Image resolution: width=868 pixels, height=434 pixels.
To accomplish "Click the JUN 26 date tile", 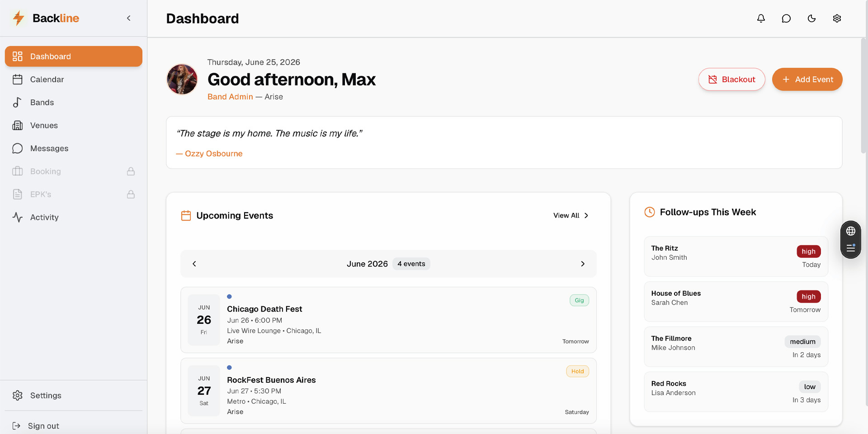I will click(x=204, y=320).
